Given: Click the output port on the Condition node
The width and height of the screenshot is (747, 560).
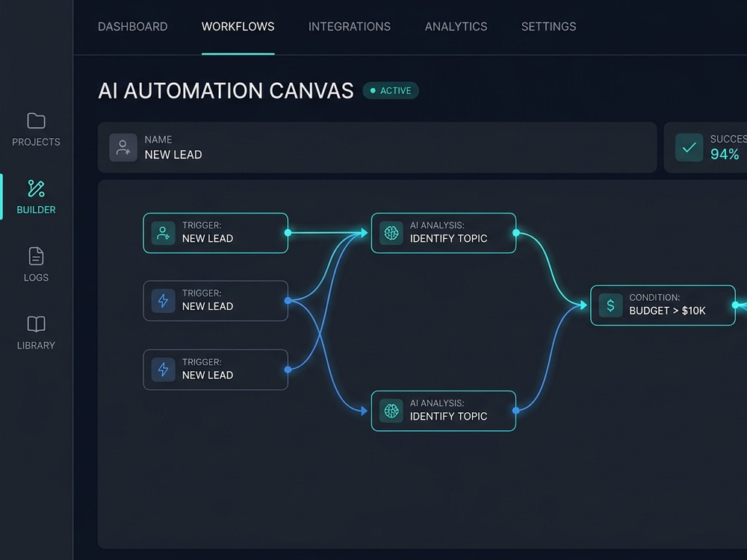Looking at the screenshot, I should coord(736,305).
